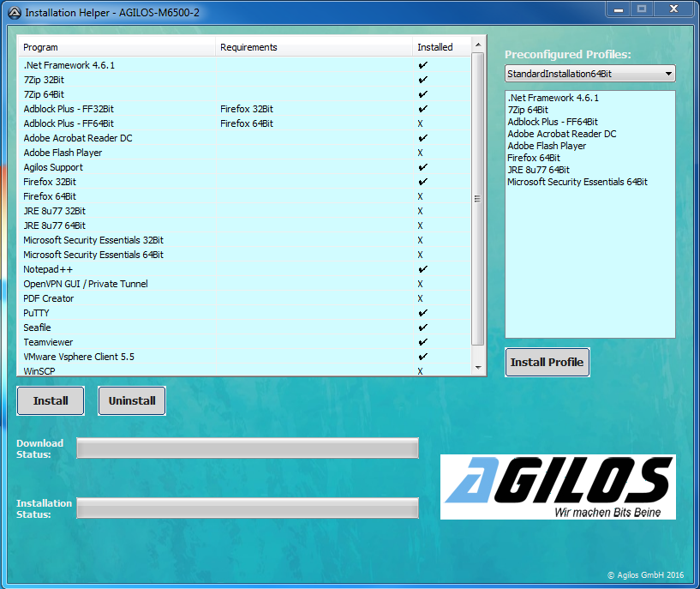Click the Uninstall button

click(132, 401)
